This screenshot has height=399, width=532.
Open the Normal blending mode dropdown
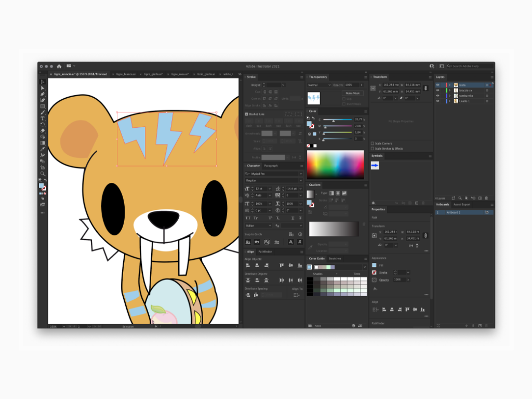pyautogui.click(x=319, y=85)
